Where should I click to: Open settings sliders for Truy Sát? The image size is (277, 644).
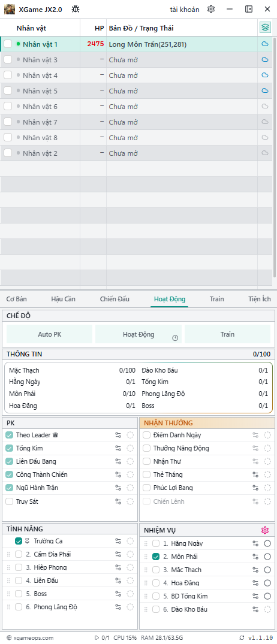point(118,501)
